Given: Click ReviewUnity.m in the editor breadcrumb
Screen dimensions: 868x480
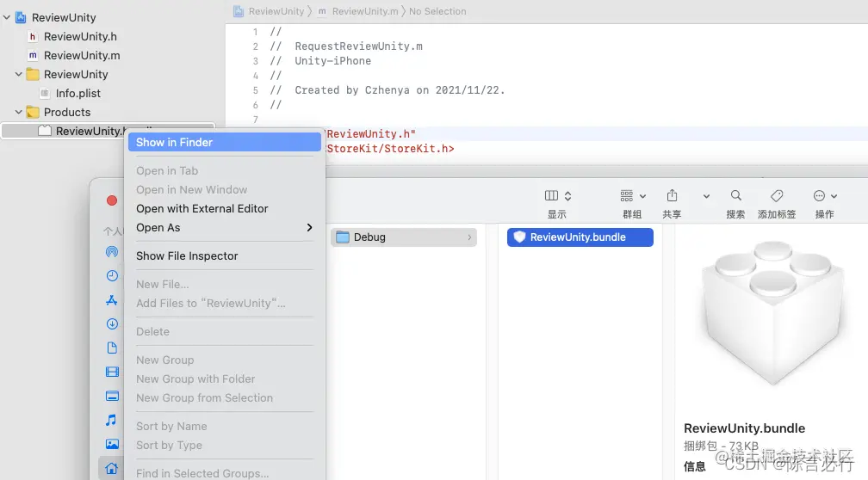Looking at the screenshot, I should 365,11.
